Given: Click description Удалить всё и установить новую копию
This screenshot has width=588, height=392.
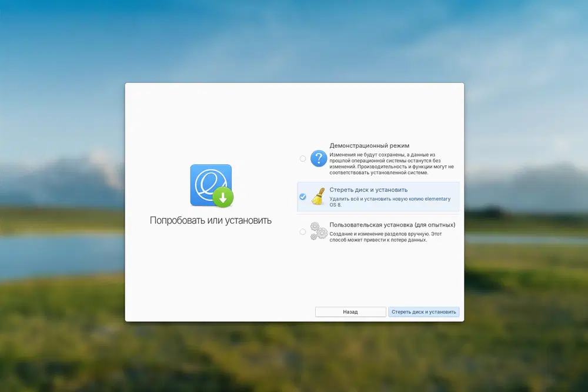Looking at the screenshot, I should tap(390, 202).
